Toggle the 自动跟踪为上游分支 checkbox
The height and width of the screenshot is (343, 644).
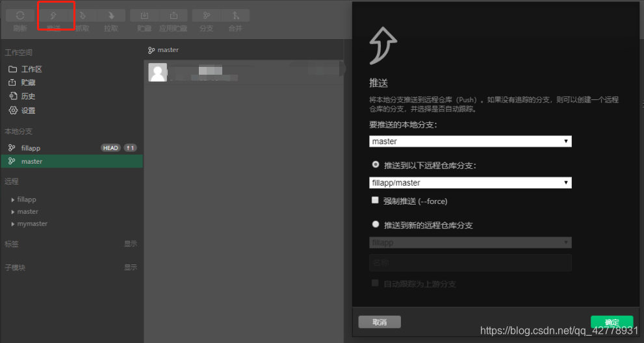coord(375,283)
